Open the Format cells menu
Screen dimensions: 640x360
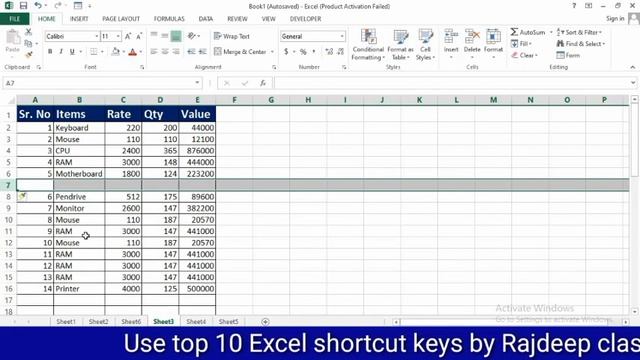click(x=493, y=44)
